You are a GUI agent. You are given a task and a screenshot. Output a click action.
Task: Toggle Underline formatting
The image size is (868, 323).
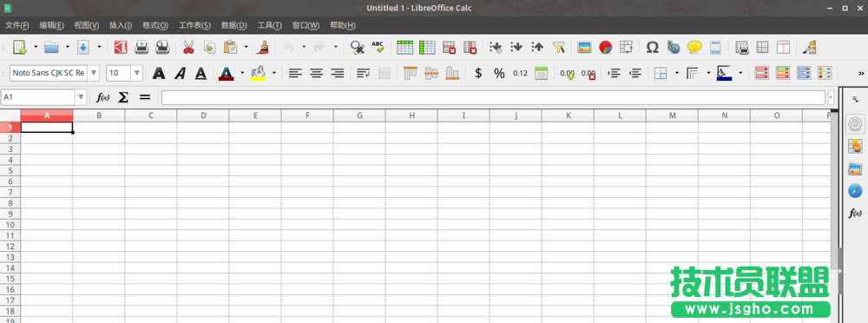(201, 73)
